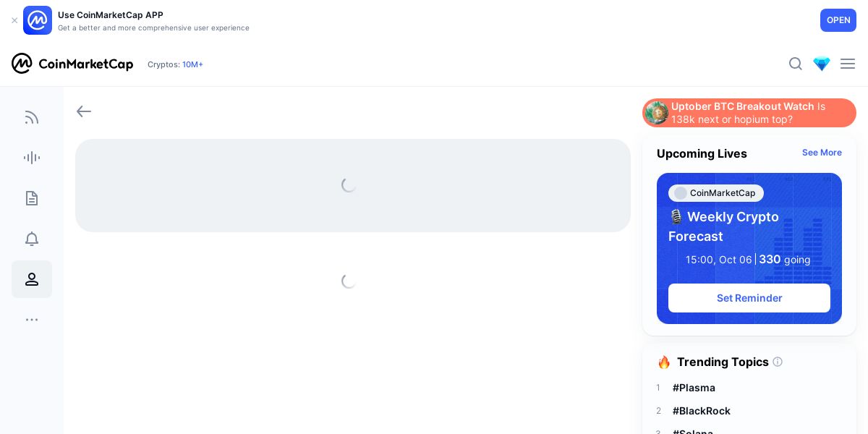Viewport: 868px width, 434px height.
Task: Open the articles document icon
Action: point(32,198)
